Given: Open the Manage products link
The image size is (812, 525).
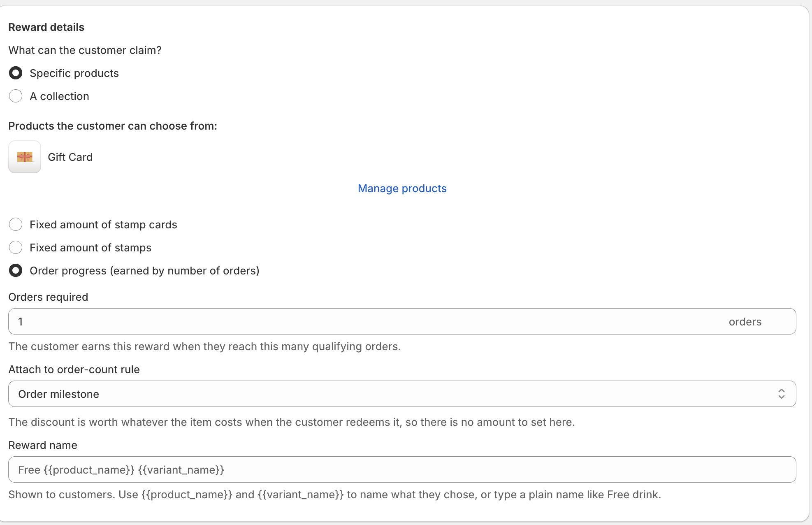Looking at the screenshot, I should point(402,188).
